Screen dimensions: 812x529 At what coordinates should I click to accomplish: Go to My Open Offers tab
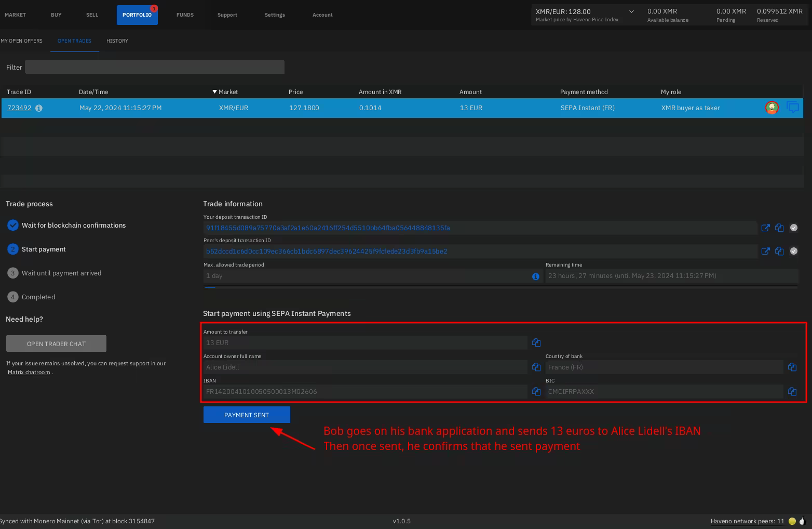[x=22, y=41]
